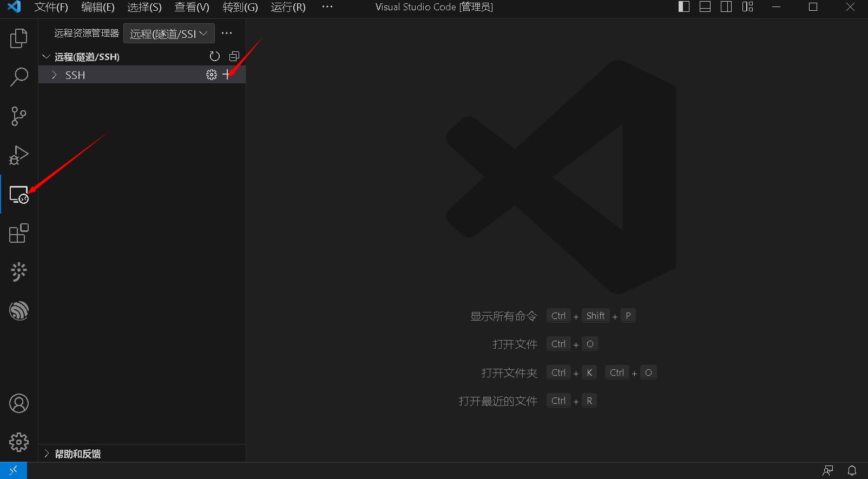This screenshot has width=868, height=479.
Task: Open SSH config file via gear icon
Action: 212,75
